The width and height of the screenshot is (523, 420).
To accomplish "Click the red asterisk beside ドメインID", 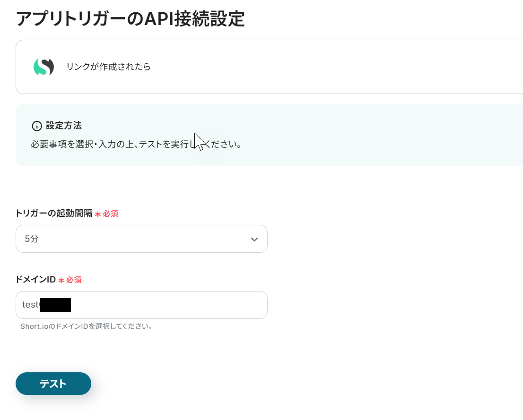I will tap(61, 280).
